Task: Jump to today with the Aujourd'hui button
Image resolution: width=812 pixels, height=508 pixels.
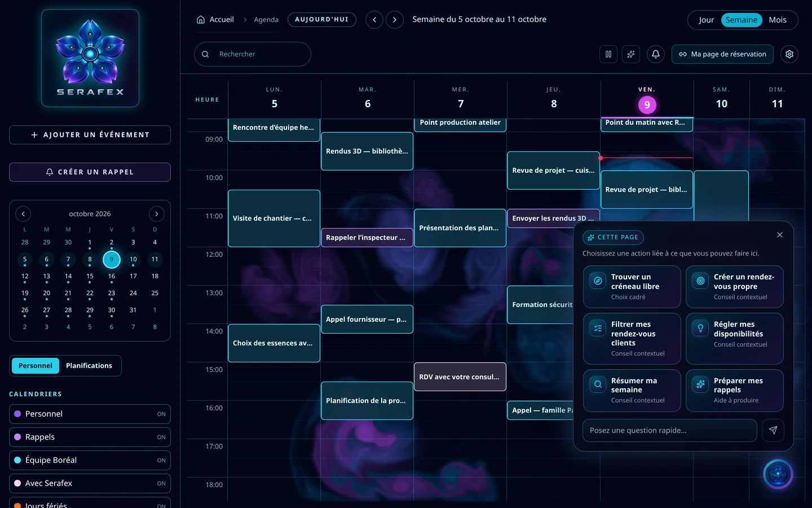Action: click(322, 20)
